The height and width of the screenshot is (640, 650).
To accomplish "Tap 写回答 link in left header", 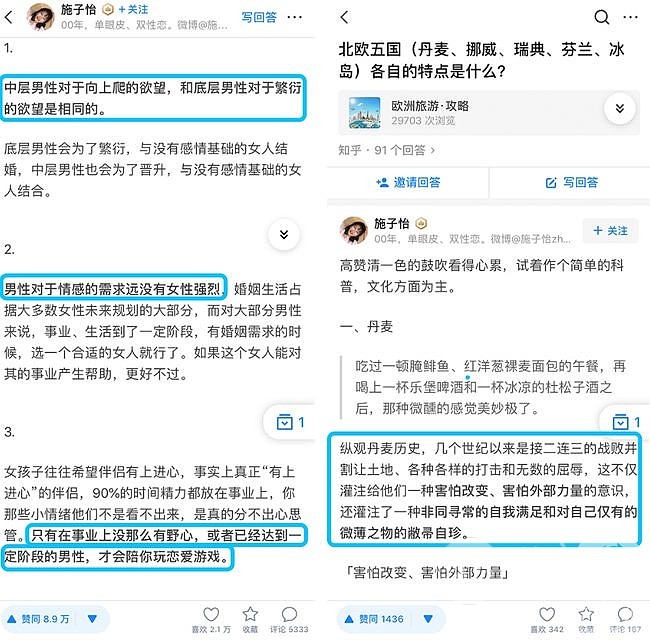I will tap(259, 17).
